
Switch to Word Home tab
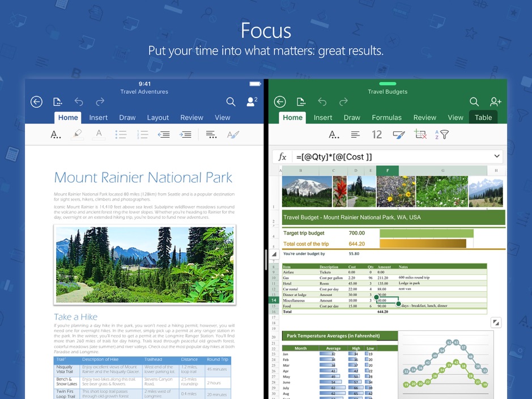tap(68, 117)
